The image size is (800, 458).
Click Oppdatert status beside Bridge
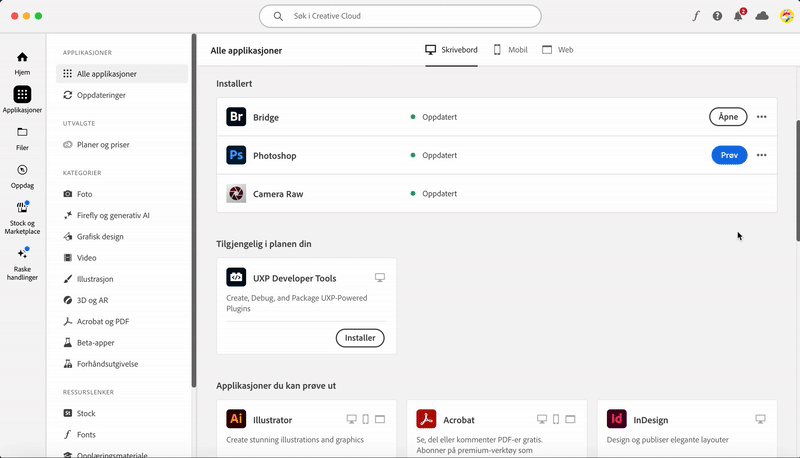coord(439,117)
